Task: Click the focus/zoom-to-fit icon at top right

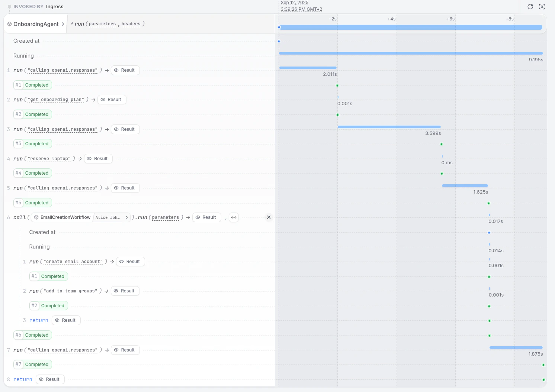Action: point(542,7)
